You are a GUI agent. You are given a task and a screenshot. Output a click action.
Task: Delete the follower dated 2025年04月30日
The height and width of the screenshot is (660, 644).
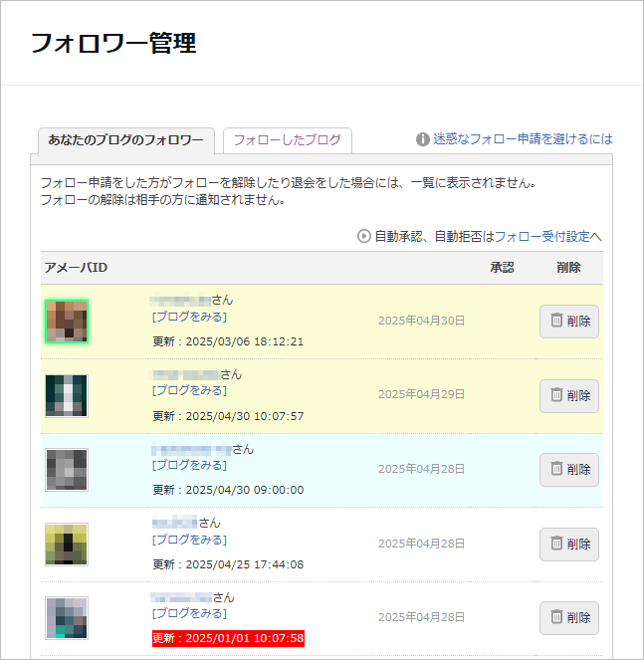pyautogui.click(x=569, y=322)
